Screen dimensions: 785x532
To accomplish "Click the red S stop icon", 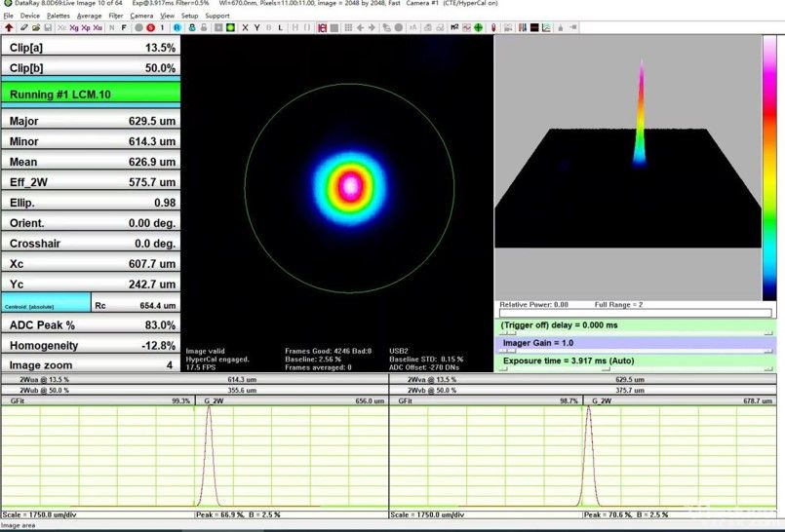I will click(150, 27).
